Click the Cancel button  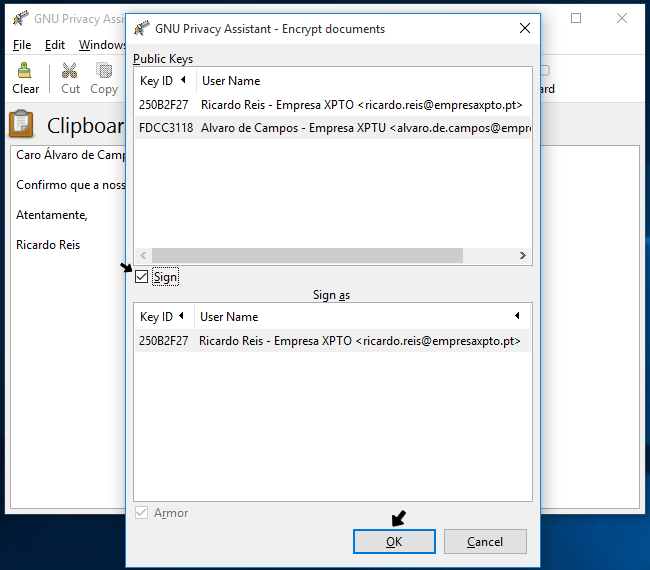coord(485,541)
